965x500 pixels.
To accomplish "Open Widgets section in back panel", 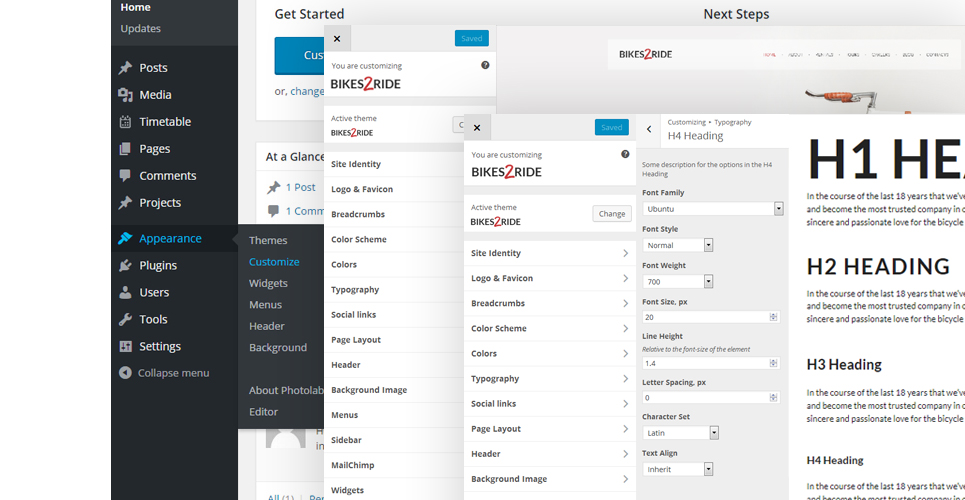I will (394, 490).
